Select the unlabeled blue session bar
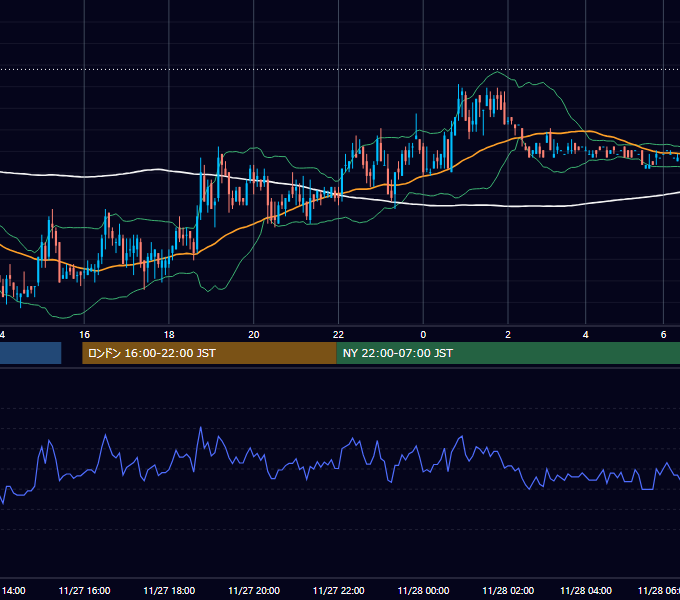This screenshot has height=600, width=680. pos(30,353)
